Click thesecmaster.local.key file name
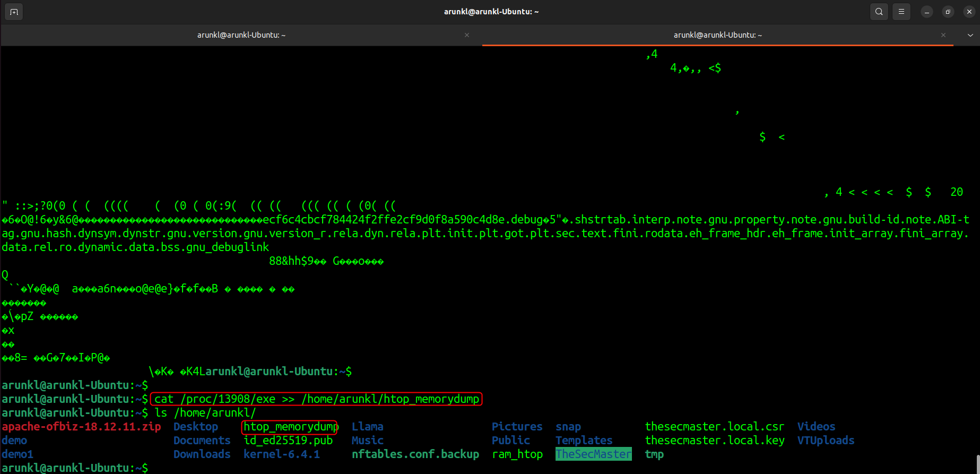 click(x=715, y=441)
